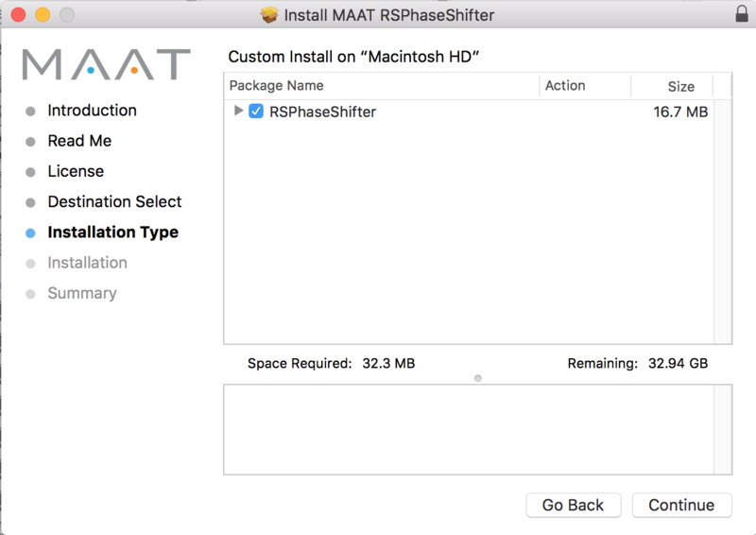
Task: Click the package box icon in title
Action: pos(270,15)
